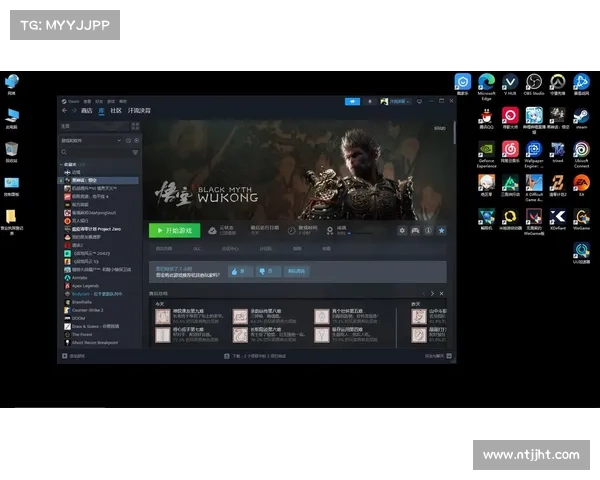600x480 pixels.
Task: Open the Recycle Bin on the desktop
Action: coord(11,152)
